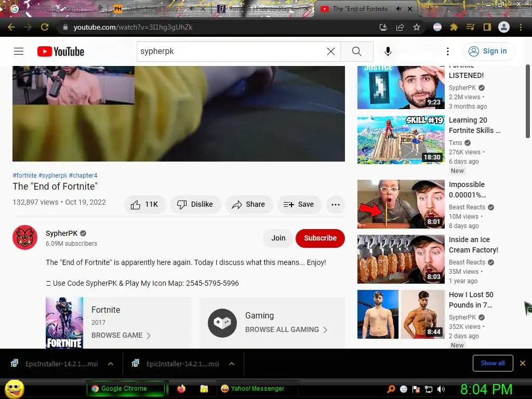
Task: Click the Dislike button
Action: (x=195, y=204)
